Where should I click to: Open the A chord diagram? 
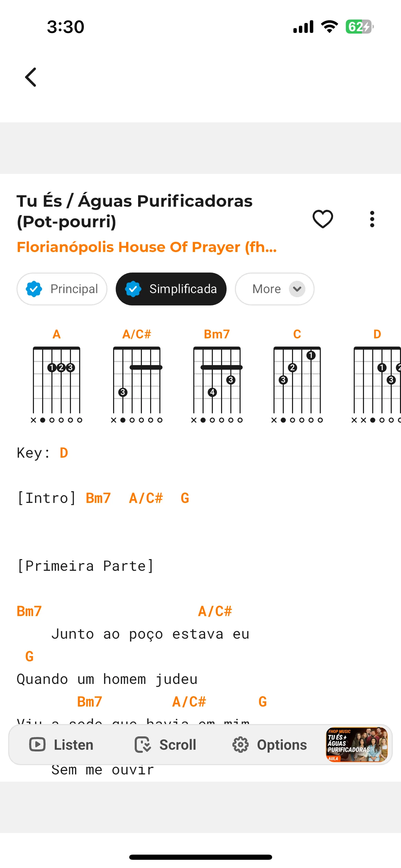57,376
